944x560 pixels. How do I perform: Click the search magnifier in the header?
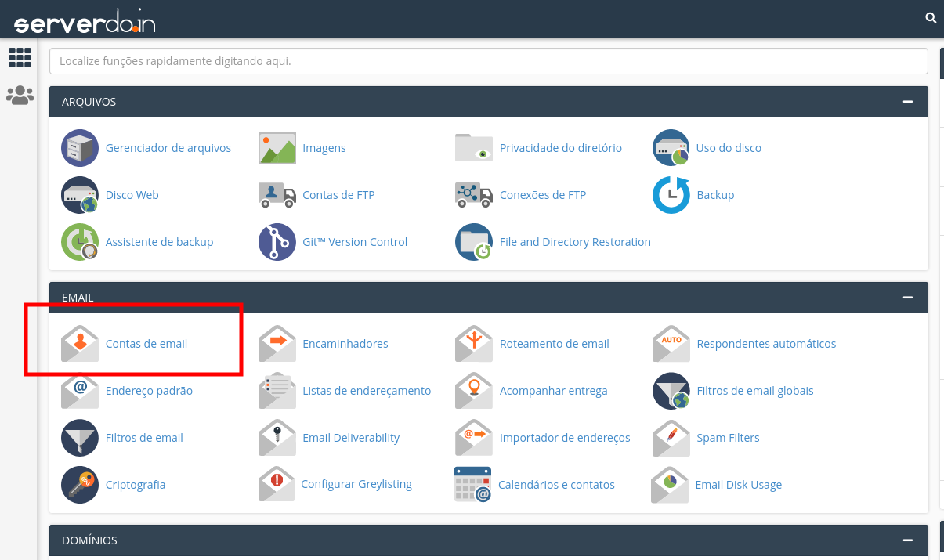931,17
